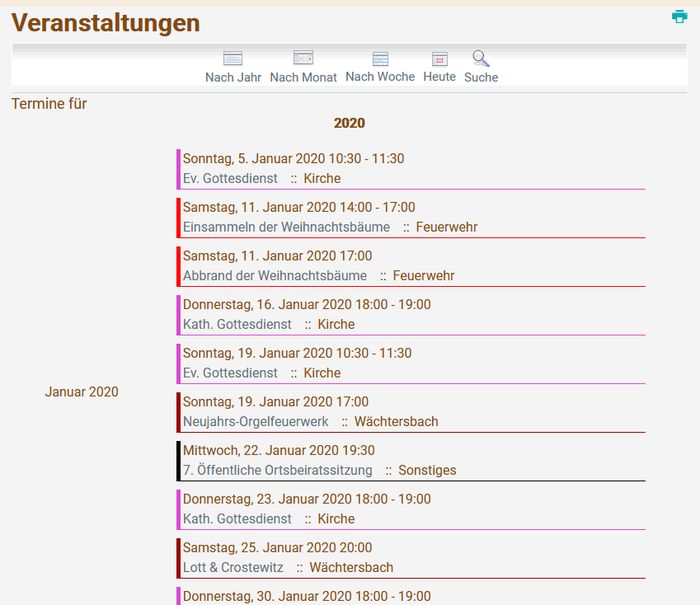The height and width of the screenshot is (605, 700).
Task: Open Ev. Gottesdienst event on 5. Januar
Action: tap(232, 179)
